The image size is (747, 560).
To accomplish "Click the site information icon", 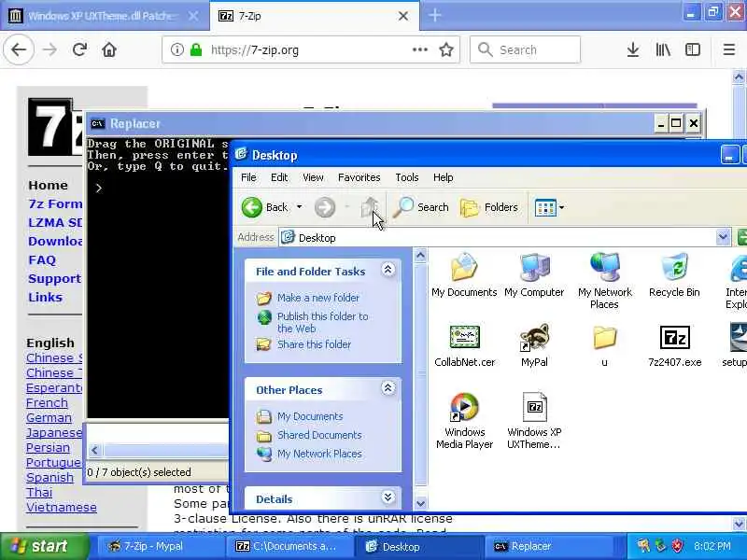I will [176, 49].
